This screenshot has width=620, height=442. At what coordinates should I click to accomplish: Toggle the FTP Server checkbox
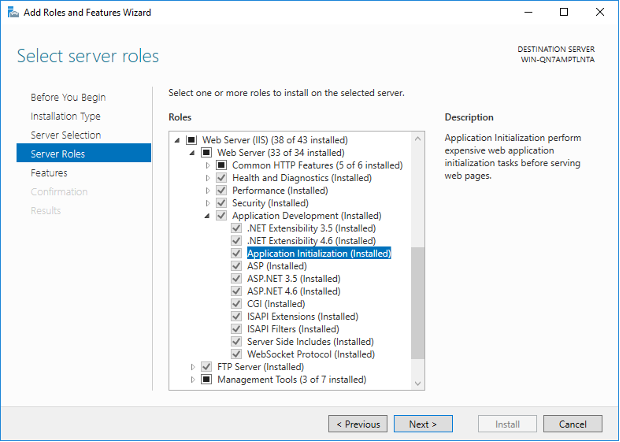pyautogui.click(x=207, y=367)
